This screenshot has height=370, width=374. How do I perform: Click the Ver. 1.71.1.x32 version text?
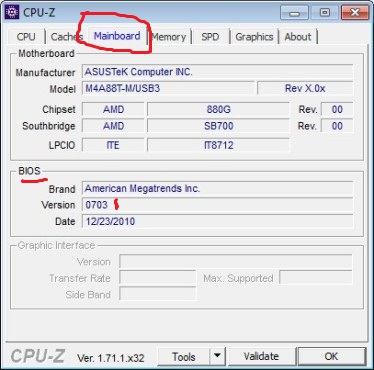pyautogui.click(x=111, y=358)
